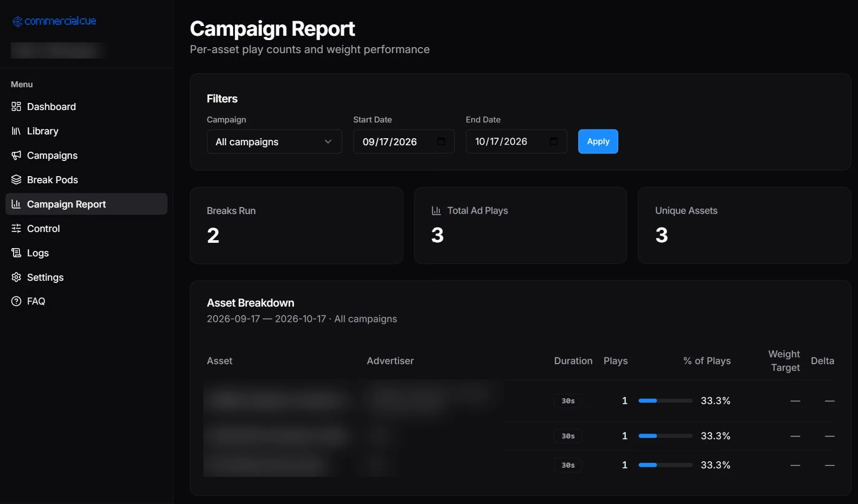Go to the Library page
The height and width of the screenshot is (504, 858).
coord(87,131)
